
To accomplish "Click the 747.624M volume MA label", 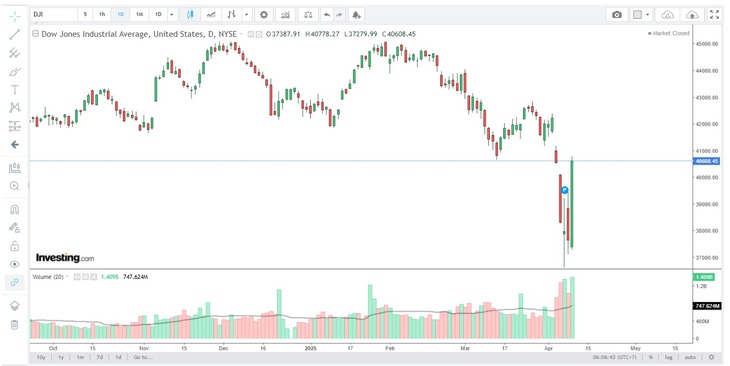I will pos(707,306).
